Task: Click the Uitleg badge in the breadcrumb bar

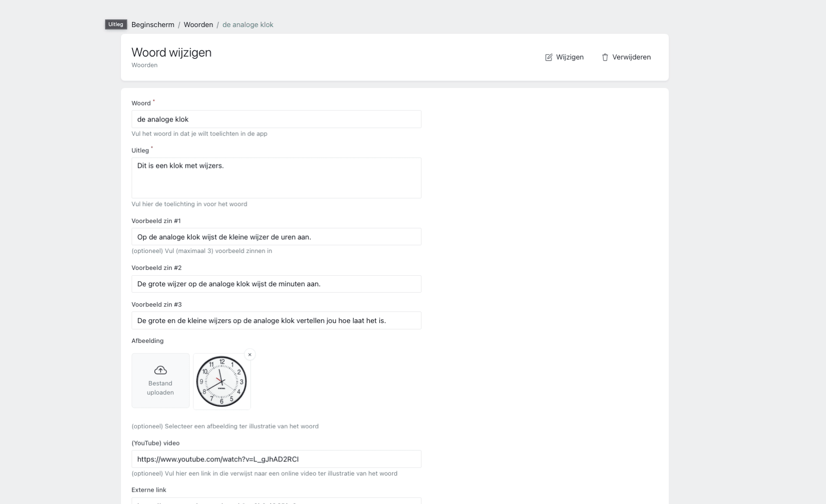Action: (116, 24)
